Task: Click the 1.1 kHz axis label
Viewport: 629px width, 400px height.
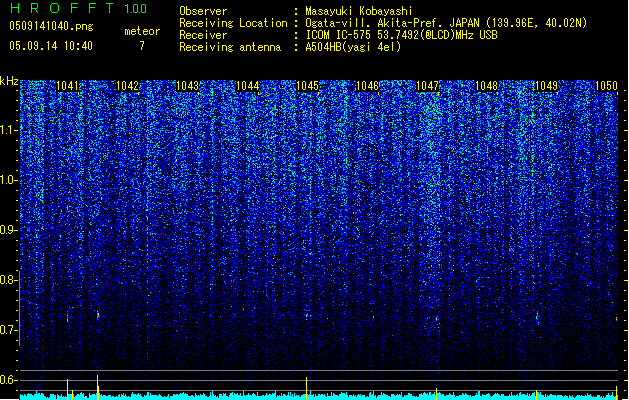Action: [x=8, y=130]
